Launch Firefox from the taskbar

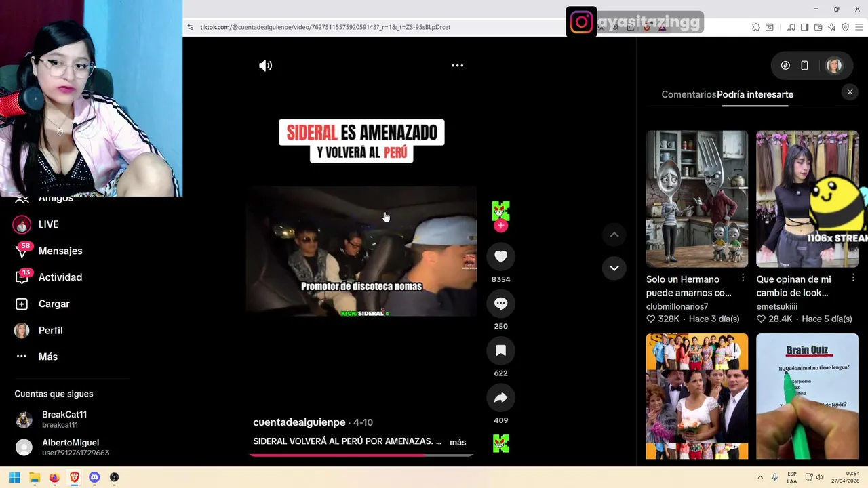(x=54, y=477)
